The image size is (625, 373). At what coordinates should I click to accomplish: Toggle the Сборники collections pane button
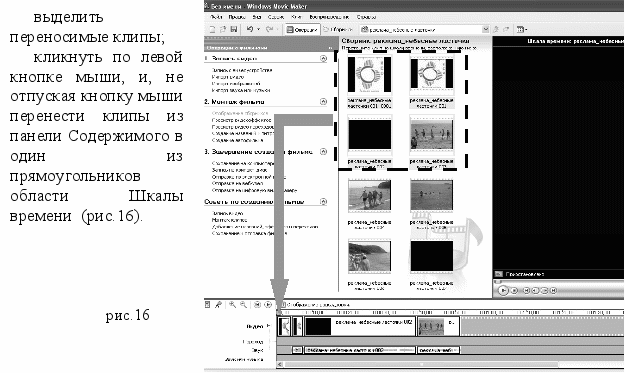[x=338, y=29]
